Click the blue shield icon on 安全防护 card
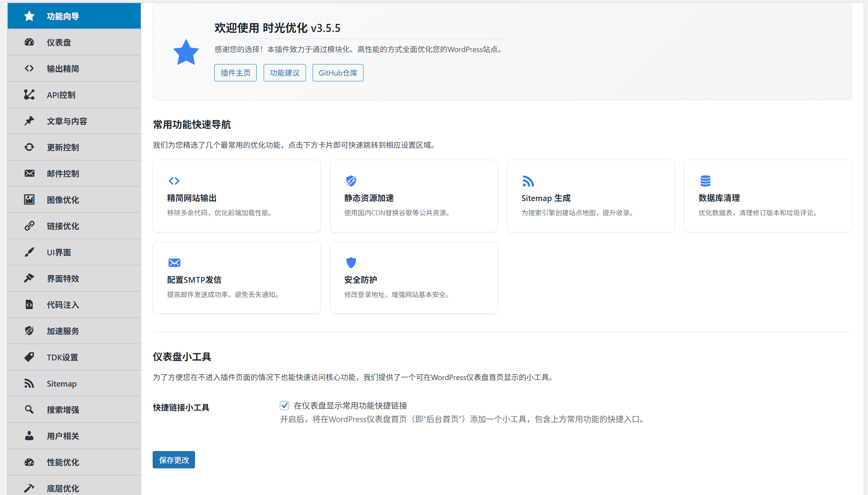 (x=351, y=263)
